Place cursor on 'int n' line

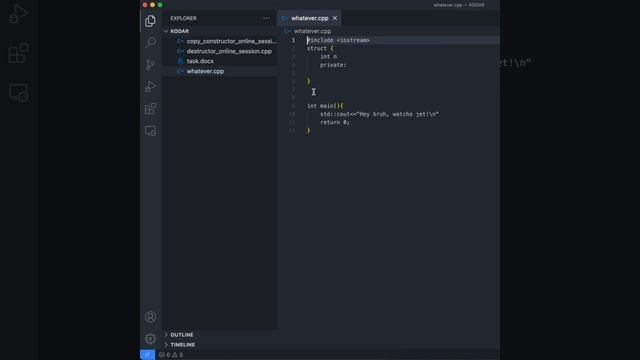(329, 57)
